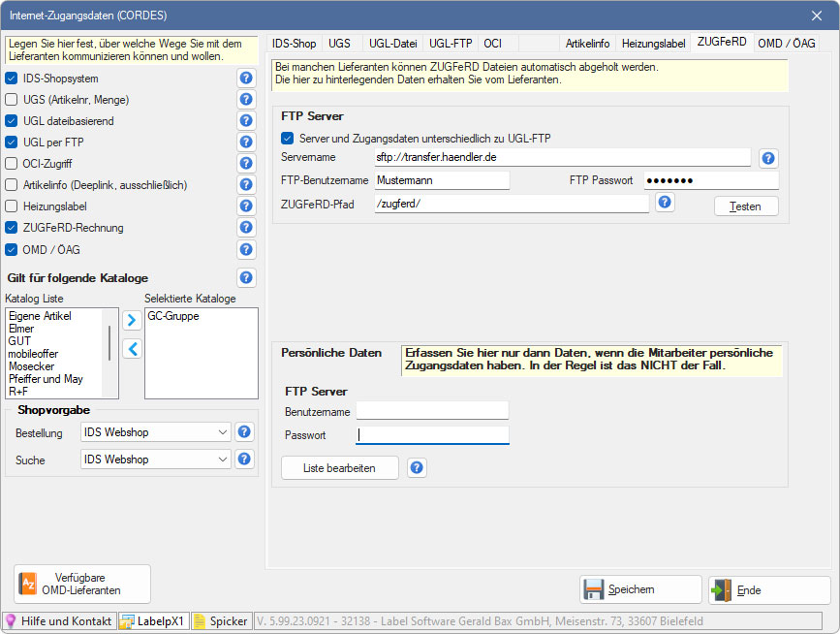Open help for Gilt für folgende Kataloge
Viewport: 840px width, 634px height.
click(246, 278)
